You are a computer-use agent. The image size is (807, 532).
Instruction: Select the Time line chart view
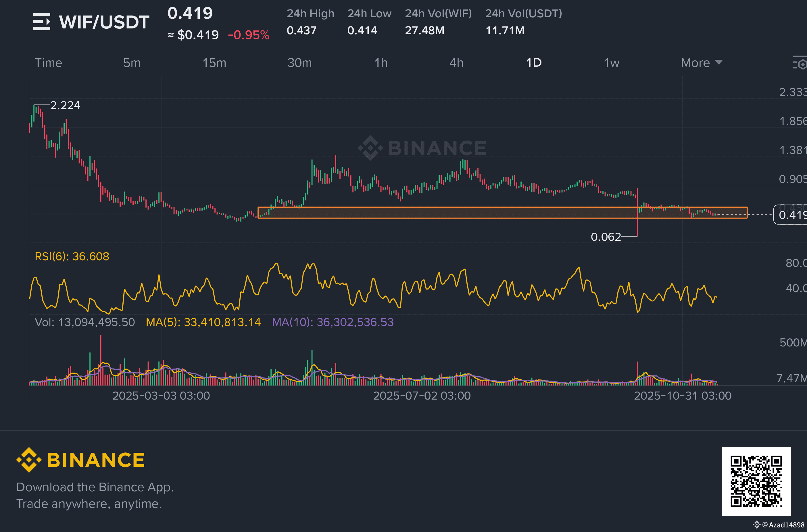48,63
